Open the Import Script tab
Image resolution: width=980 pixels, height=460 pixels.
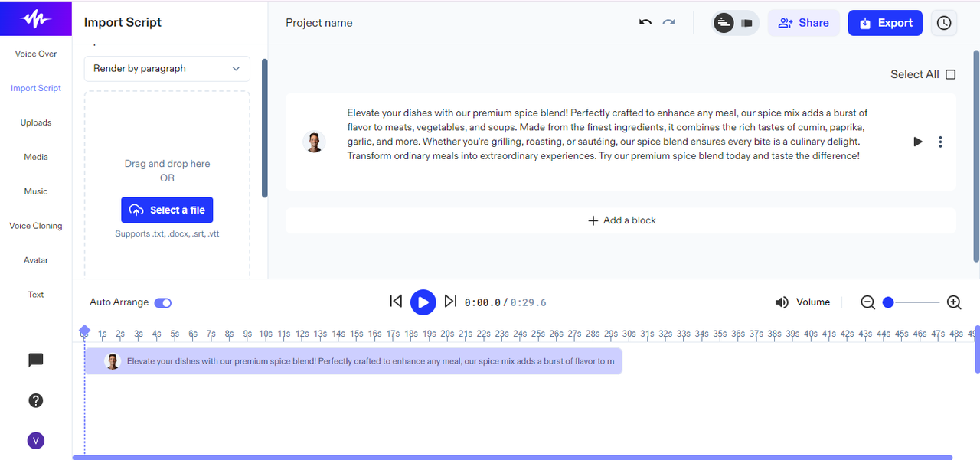[36, 88]
